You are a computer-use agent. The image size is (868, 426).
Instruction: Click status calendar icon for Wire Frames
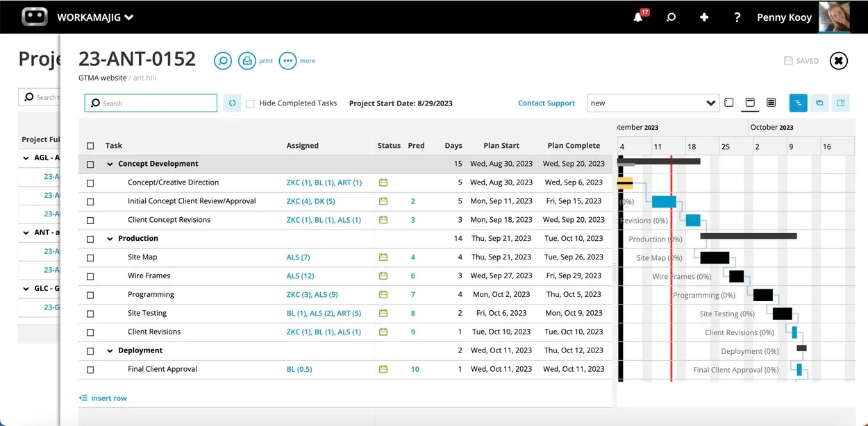coord(383,276)
